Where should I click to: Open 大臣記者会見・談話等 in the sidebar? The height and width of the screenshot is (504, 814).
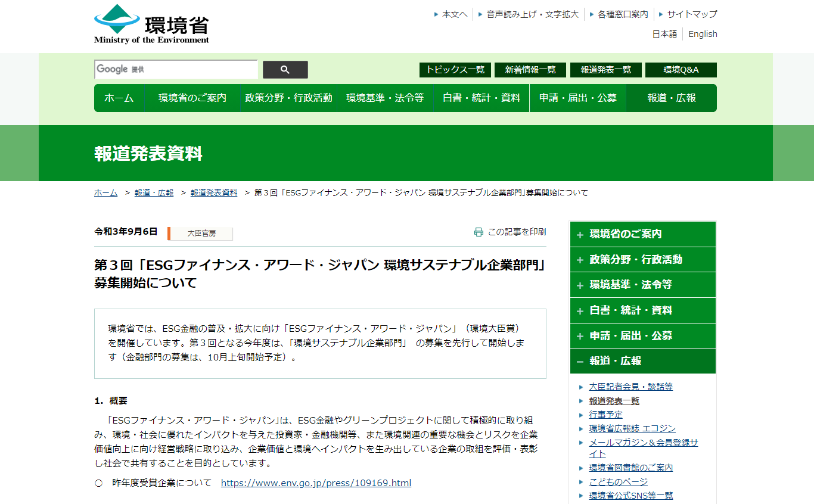pyautogui.click(x=630, y=387)
